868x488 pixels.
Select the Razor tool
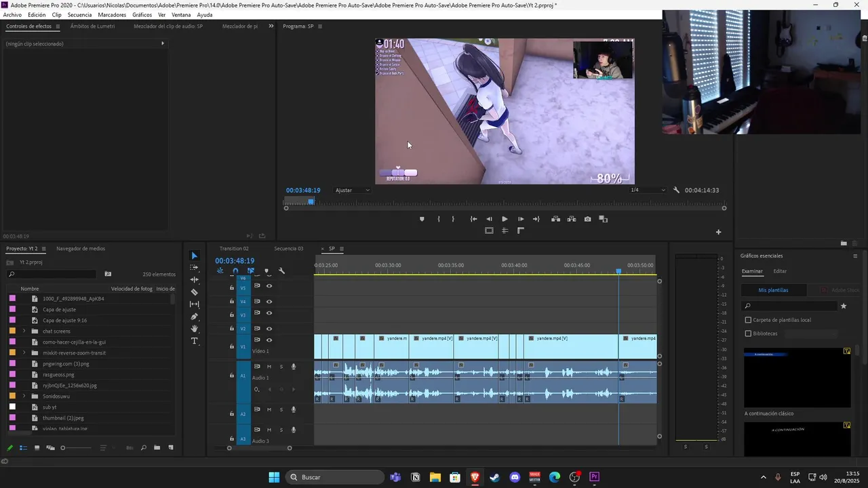click(195, 292)
